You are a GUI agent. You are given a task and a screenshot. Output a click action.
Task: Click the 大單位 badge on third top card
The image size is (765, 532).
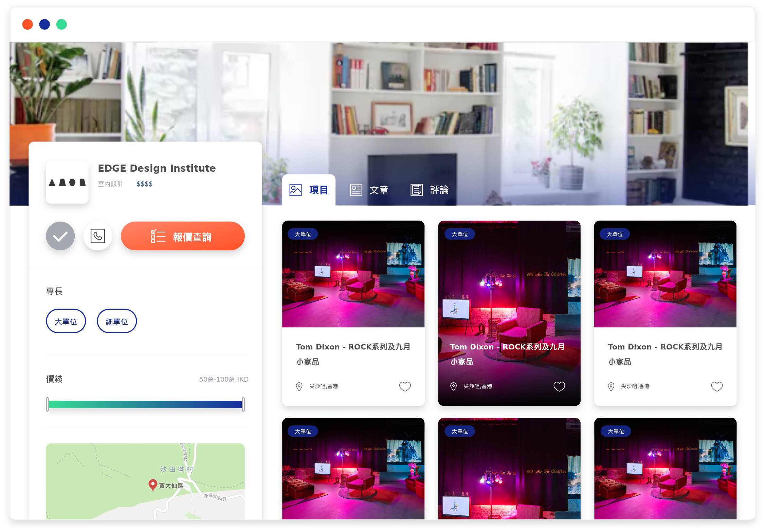[x=615, y=234]
